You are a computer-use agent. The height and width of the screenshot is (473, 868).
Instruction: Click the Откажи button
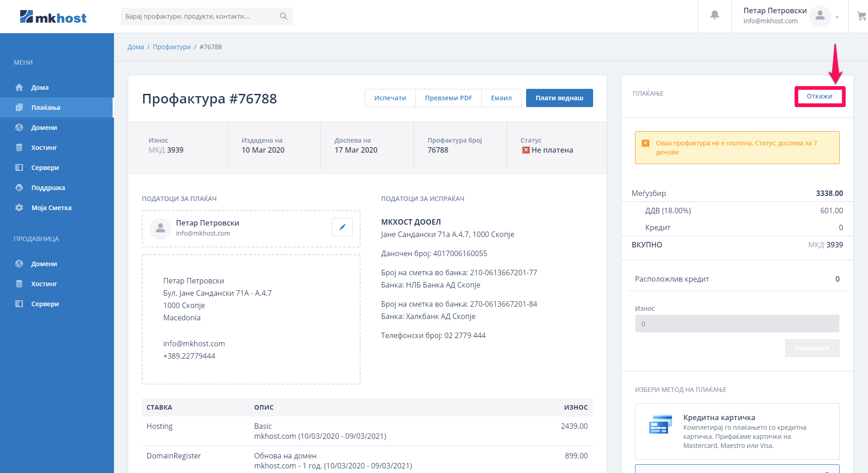pyautogui.click(x=819, y=96)
